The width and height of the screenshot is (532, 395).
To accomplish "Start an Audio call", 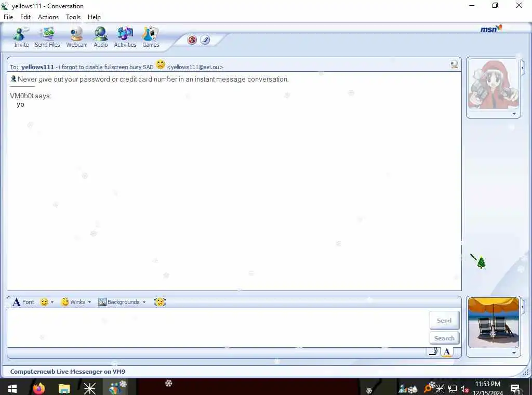I will click(101, 37).
